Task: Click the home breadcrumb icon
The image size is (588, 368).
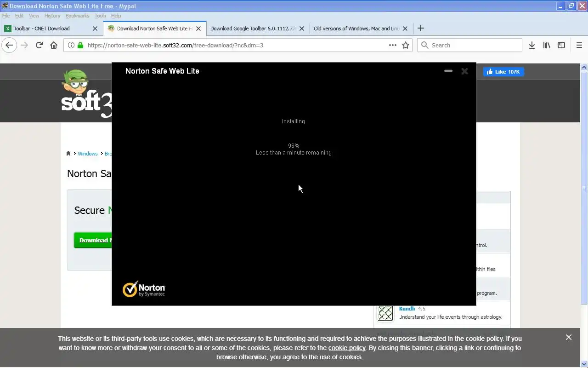Action: click(x=68, y=153)
